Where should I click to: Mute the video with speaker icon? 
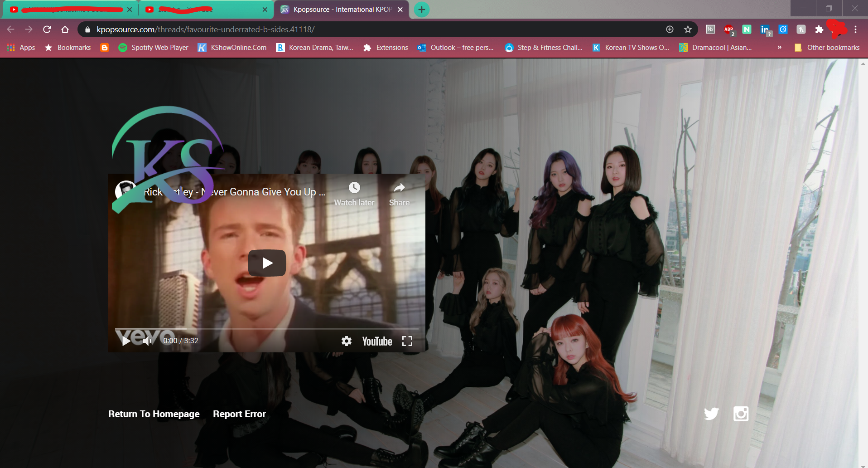tap(147, 341)
